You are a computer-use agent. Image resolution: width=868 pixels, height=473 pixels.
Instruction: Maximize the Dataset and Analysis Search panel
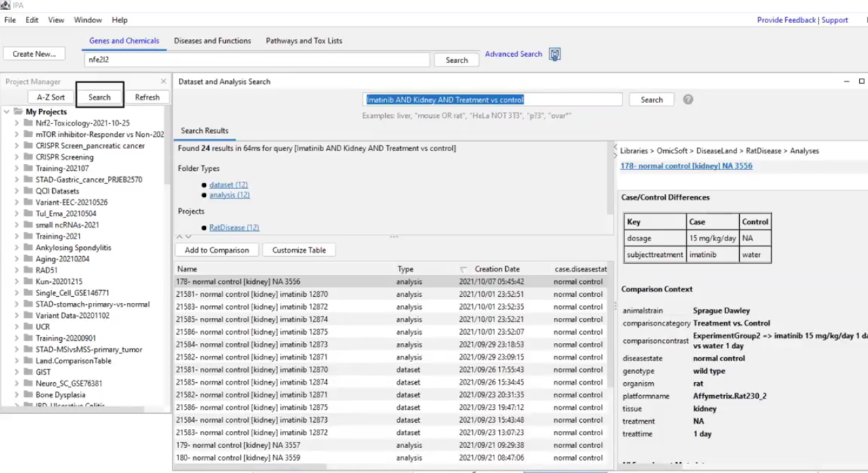(x=861, y=81)
